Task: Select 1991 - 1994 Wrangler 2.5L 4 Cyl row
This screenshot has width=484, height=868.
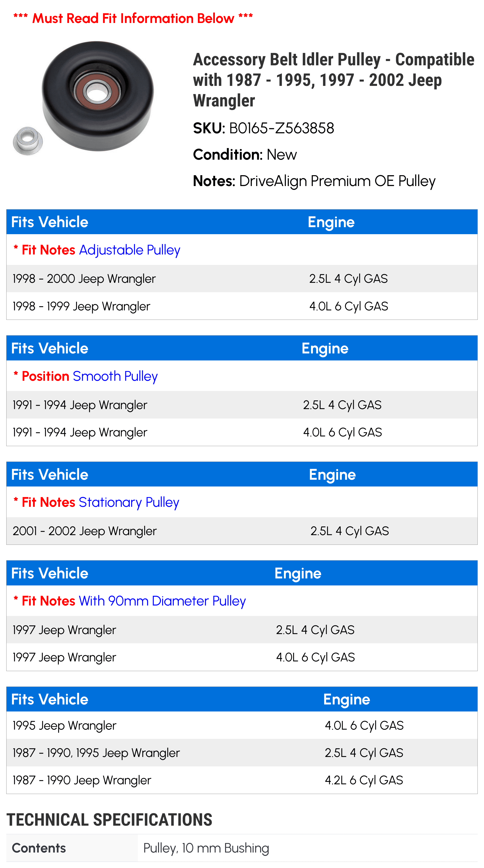Action: [x=242, y=405]
